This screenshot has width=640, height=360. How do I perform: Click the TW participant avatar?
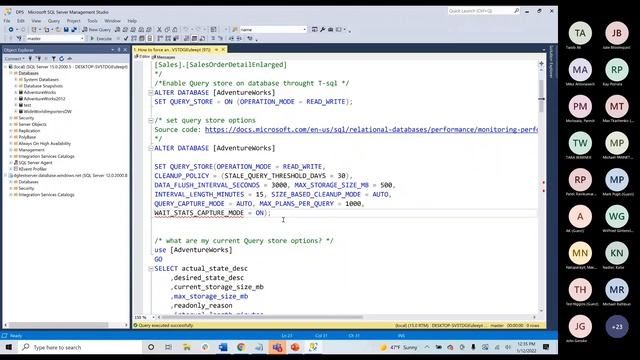580,143
